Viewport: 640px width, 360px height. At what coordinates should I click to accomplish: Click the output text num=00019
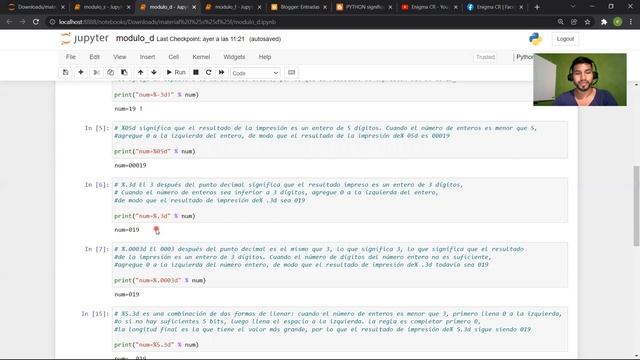(x=130, y=165)
